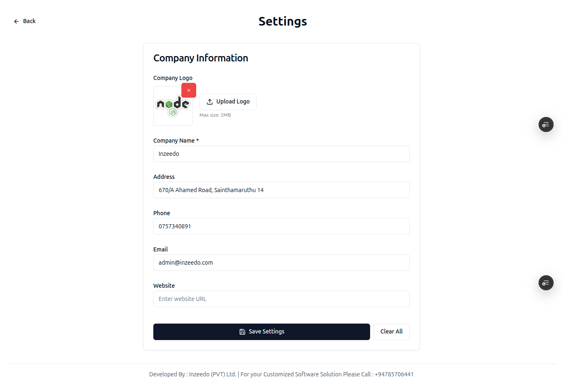
Task: Click the Clear All button
Action: pos(391,332)
